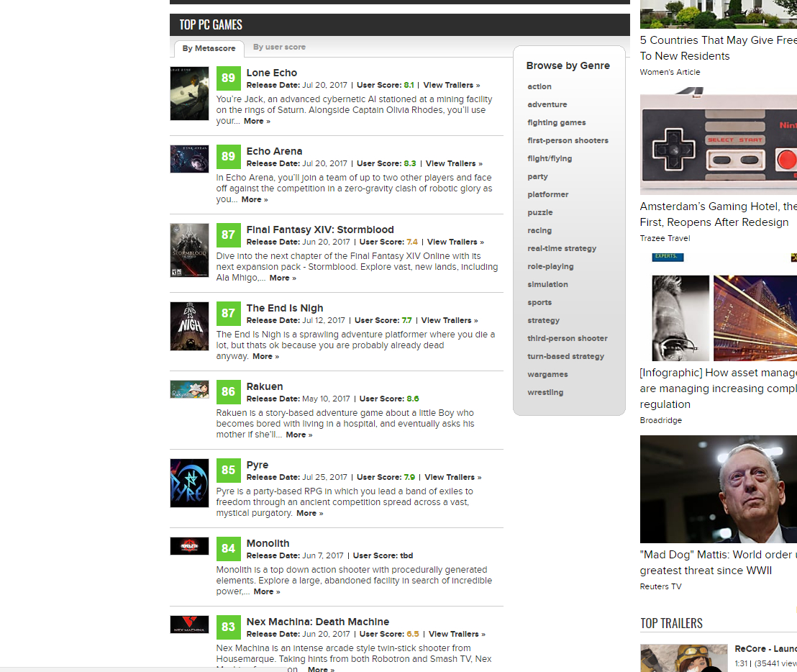
Task: Browse the role-playing genre
Action: tap(550, 266)
